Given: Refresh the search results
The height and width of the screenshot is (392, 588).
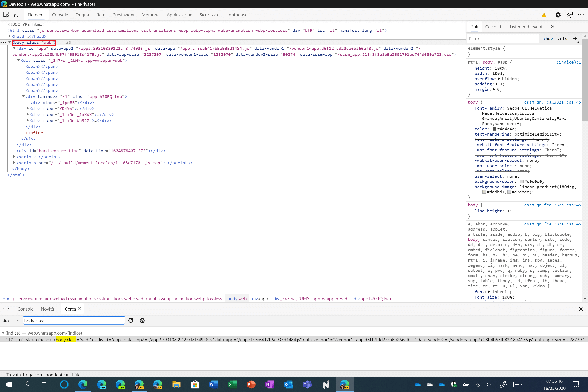Looking at the screenshot, I should (x=130, y=320).
